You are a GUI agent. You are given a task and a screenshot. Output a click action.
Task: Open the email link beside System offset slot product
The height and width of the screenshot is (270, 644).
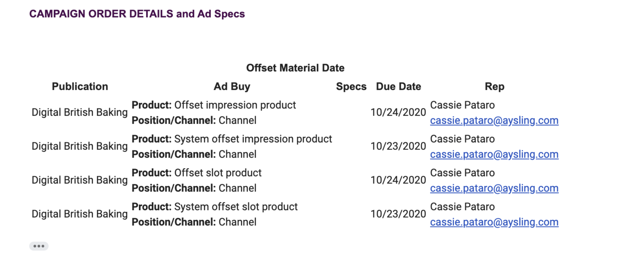[494, 222]
